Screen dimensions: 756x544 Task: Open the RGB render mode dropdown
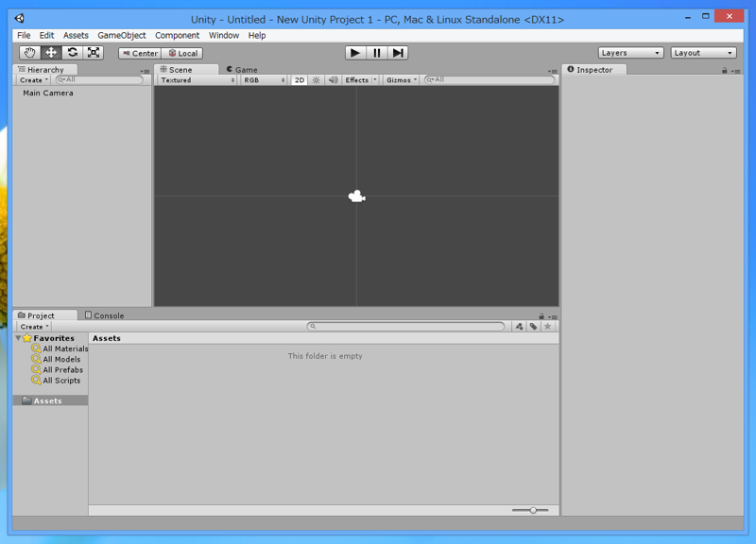click(x=265, y=80)
